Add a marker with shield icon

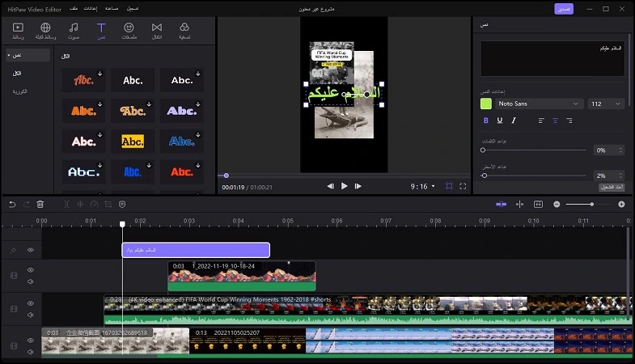pos(122,205)
